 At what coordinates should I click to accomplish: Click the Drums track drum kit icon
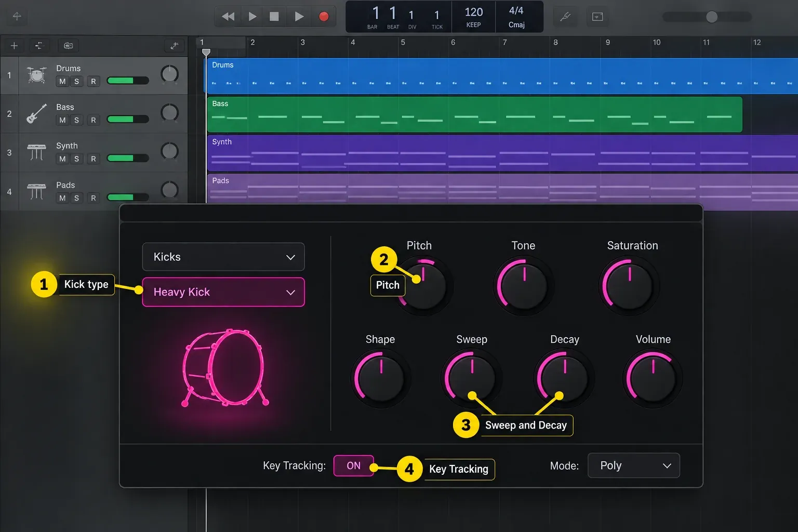click(36, 75)
